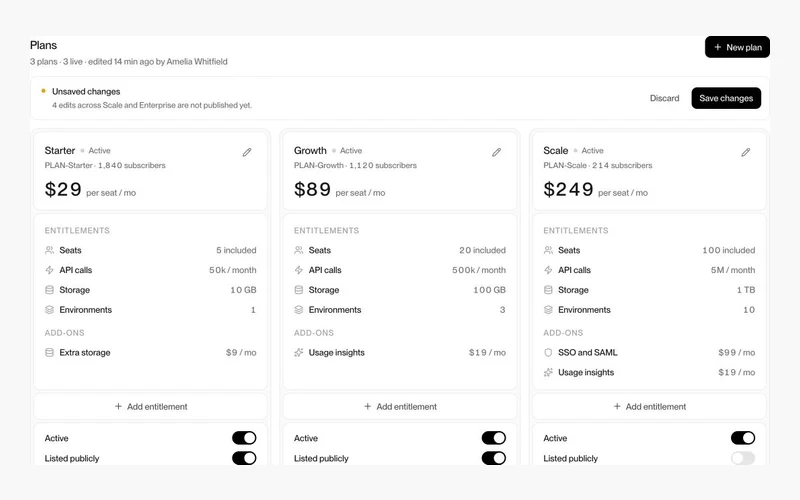Image resolution: width=800 pixels, height=500 pixels.
Task: Click the Seats icon in Starter plan
Action: click(x=49, y=250)
